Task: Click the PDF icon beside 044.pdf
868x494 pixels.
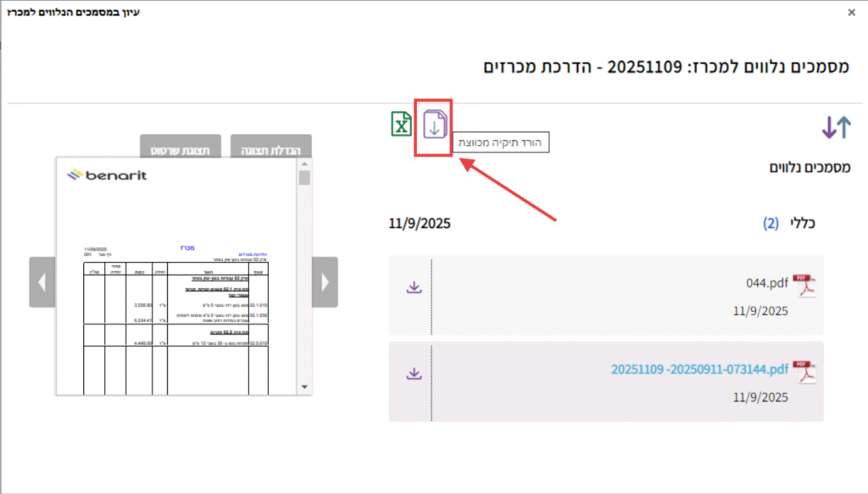Action: coord(804,287)
